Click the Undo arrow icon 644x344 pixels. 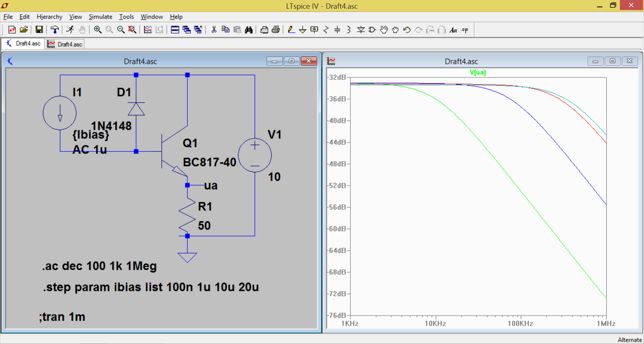[x=407, y=30]
